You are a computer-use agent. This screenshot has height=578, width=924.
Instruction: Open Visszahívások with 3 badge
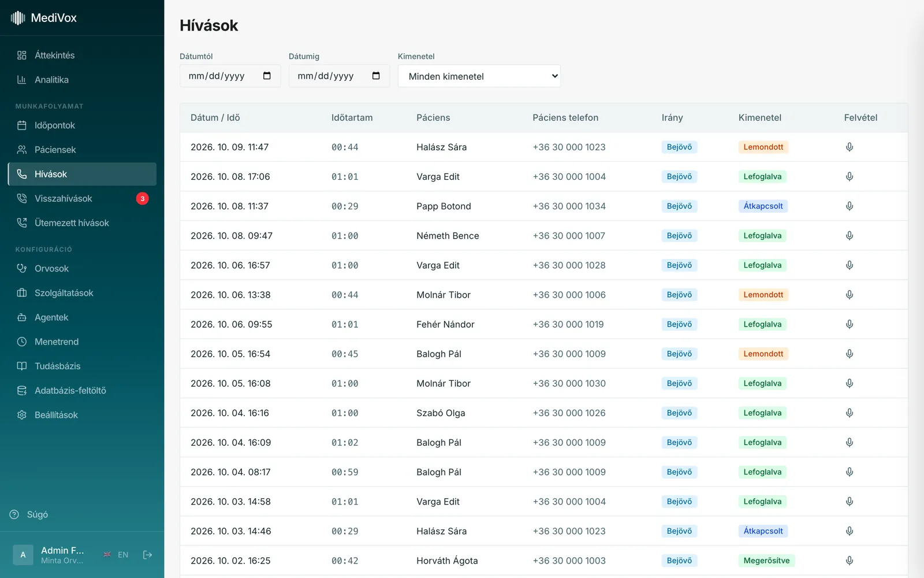coord(82,198)
